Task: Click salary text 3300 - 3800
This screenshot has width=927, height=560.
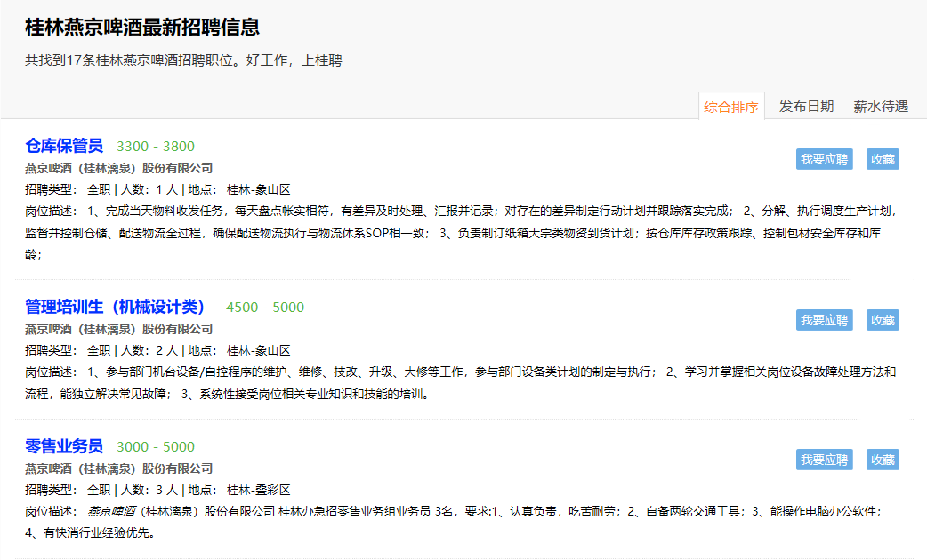Action: [x=156, y=147]
